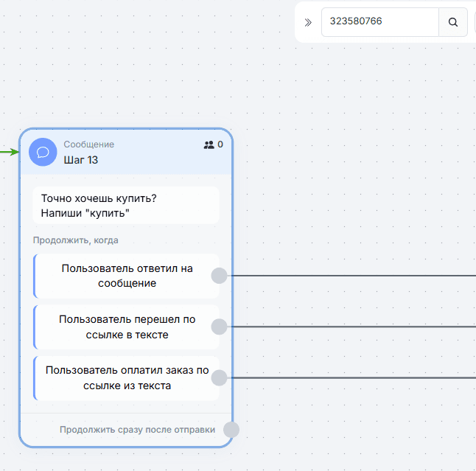This screenshot has width=476, height=471.
Task: Click the user count value 0
Action: [220, 144]
